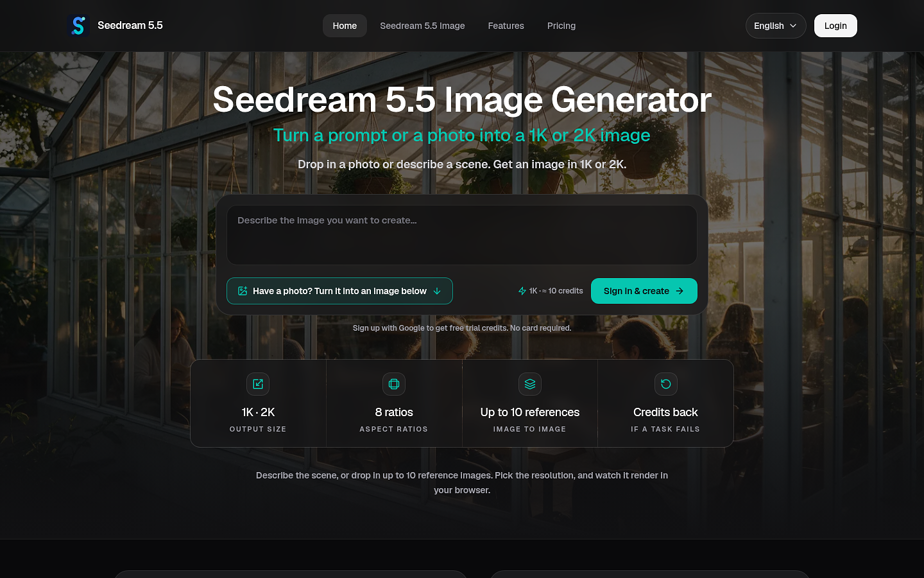The height and width of the screenshot is (578, 924).
Task: Click the 'Credits back' text
Action: pyautogui.click(x=665, y=412)
